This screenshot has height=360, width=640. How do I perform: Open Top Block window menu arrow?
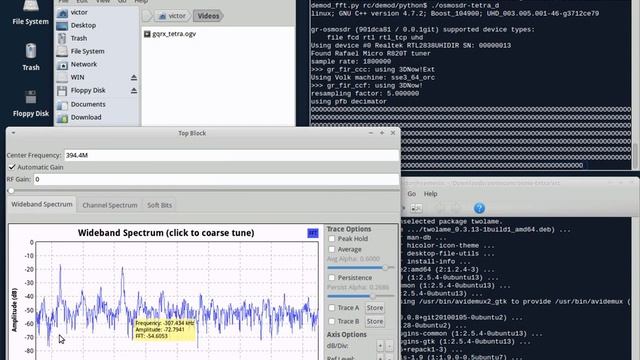13,133
